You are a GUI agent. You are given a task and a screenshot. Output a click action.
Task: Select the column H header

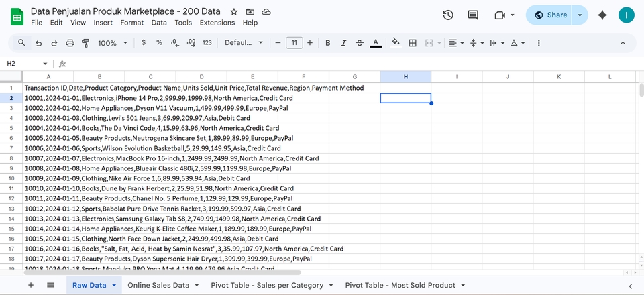click(406, 76)
